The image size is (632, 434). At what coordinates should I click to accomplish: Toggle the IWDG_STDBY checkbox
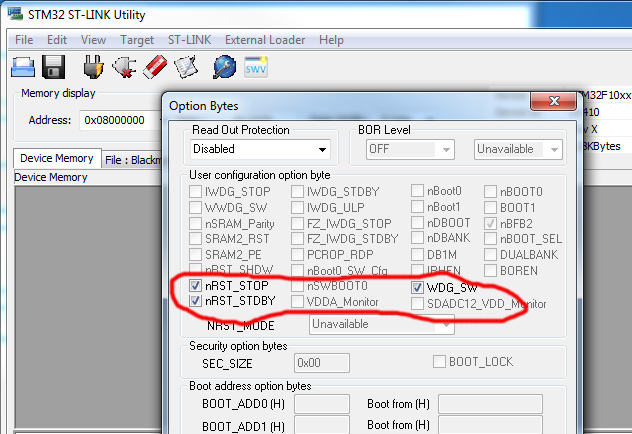click(x=297, y=191)
